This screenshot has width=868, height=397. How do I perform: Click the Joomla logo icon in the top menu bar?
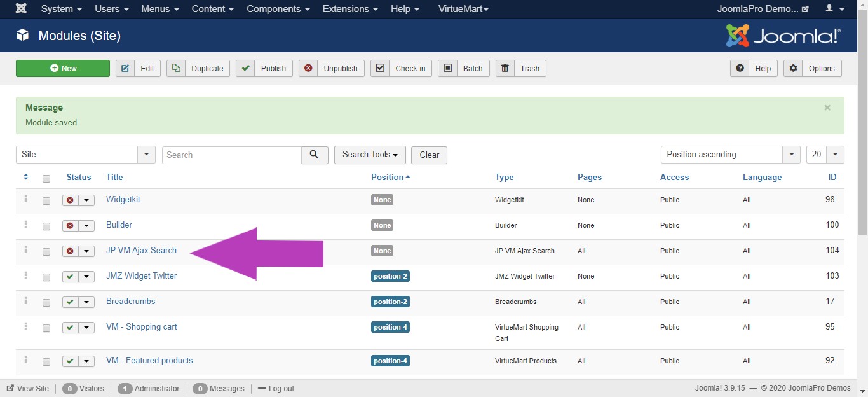[21, 9]
